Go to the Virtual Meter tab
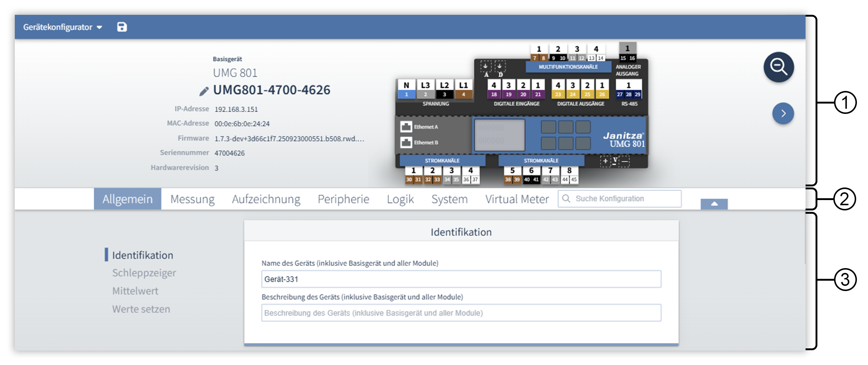 point(517,199)
